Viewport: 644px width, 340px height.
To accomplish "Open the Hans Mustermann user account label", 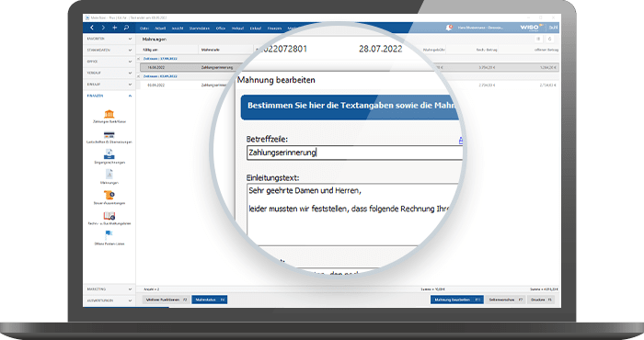I will 480,28.
